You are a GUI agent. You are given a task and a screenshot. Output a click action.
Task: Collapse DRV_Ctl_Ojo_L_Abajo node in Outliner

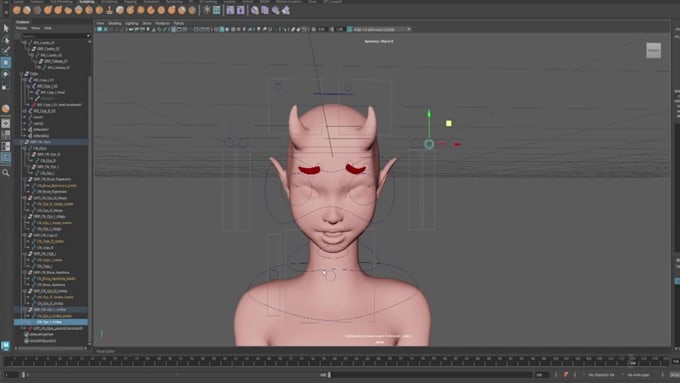[x=25, y=216]
